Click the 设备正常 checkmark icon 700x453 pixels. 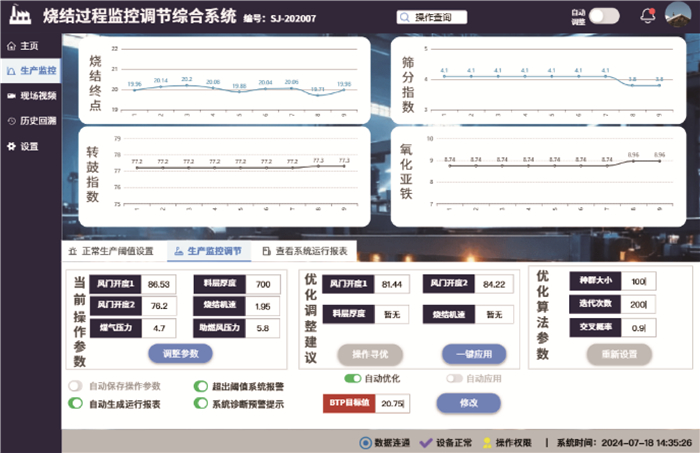(425, 442)
